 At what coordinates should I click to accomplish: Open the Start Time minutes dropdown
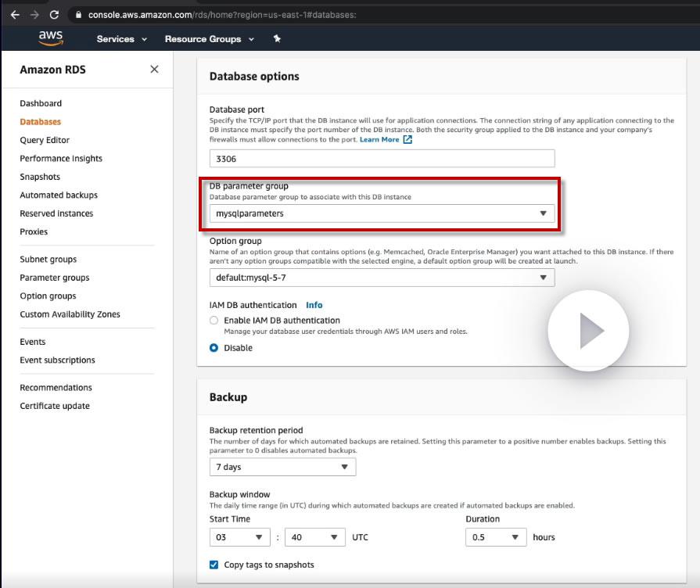315,537
